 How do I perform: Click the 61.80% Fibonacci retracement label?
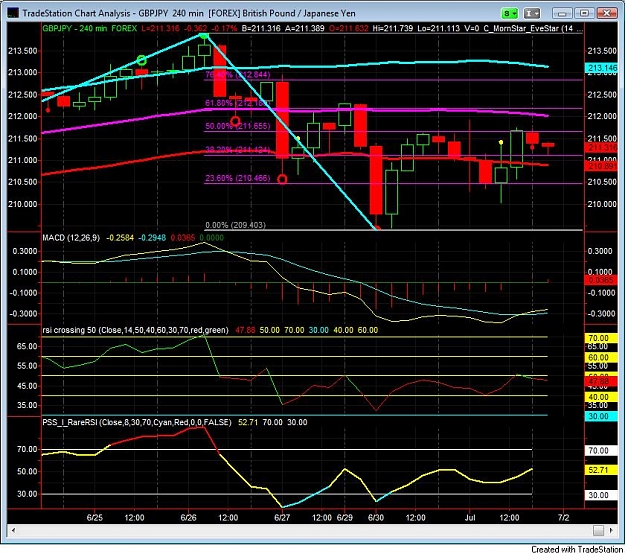(x=238, y=103)
